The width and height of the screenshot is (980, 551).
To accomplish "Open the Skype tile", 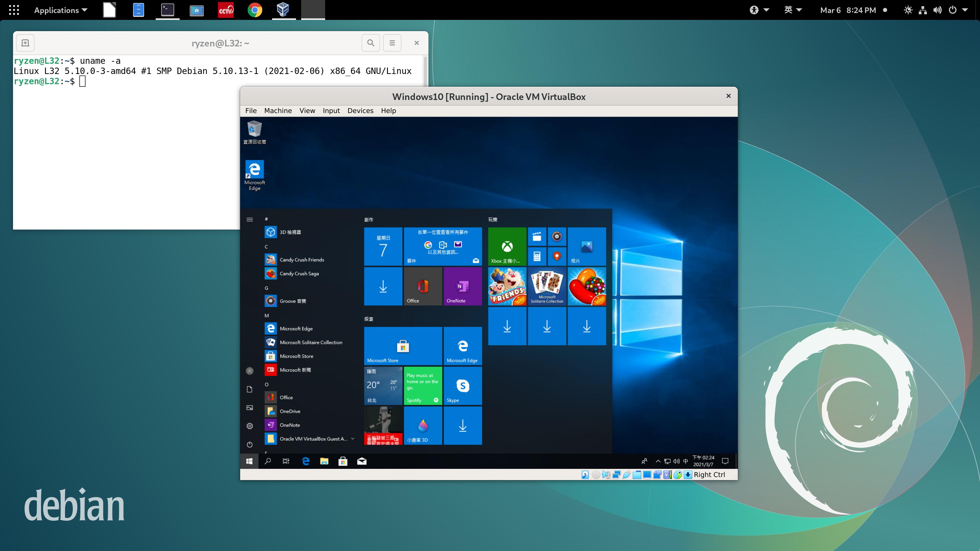I will (x=463, y=386).
